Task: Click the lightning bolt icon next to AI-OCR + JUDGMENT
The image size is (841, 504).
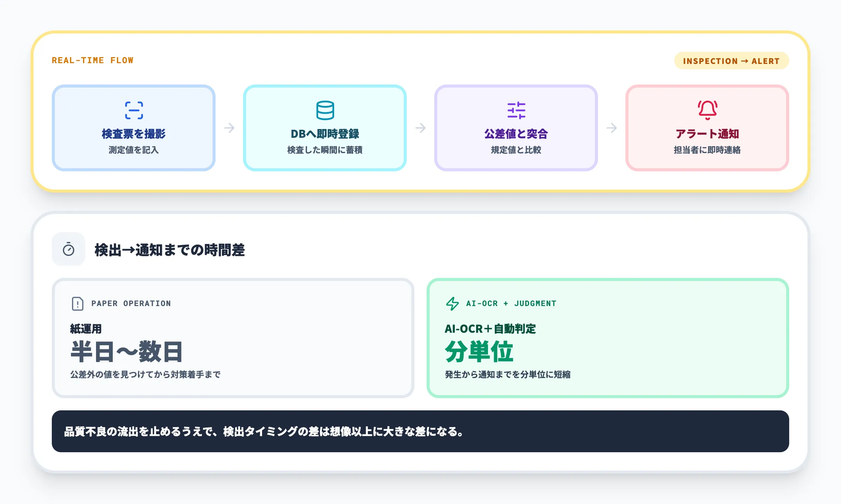Action: coord(453,303)
